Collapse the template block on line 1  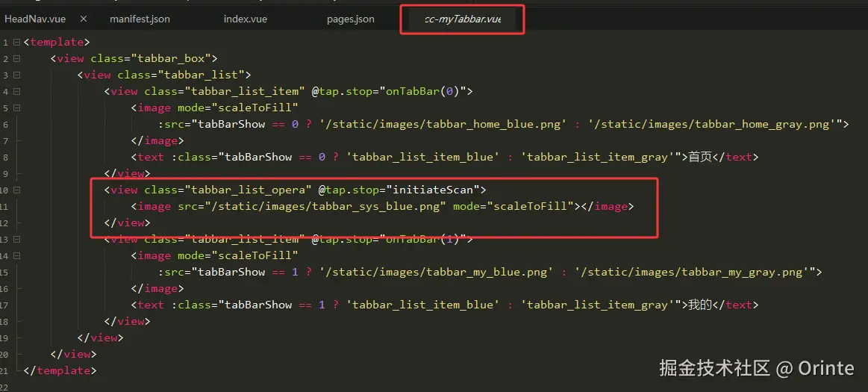[x=16, y=42]
